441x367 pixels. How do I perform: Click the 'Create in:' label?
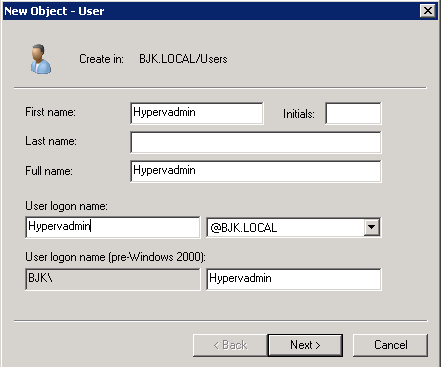(101, 59)
